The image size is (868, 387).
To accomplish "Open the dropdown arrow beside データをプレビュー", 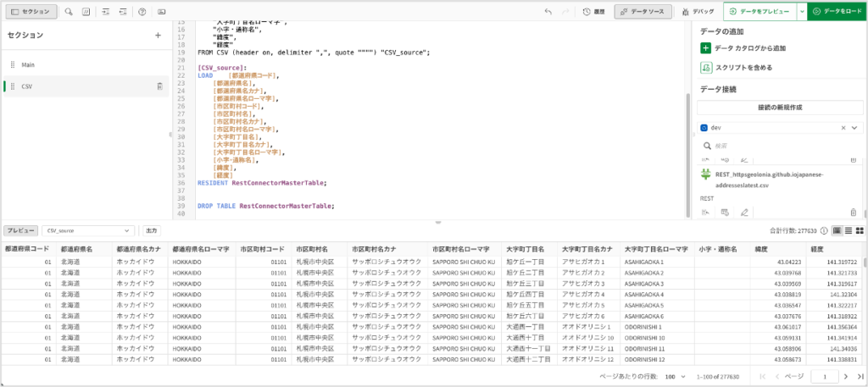I will [x=801, y=12].
